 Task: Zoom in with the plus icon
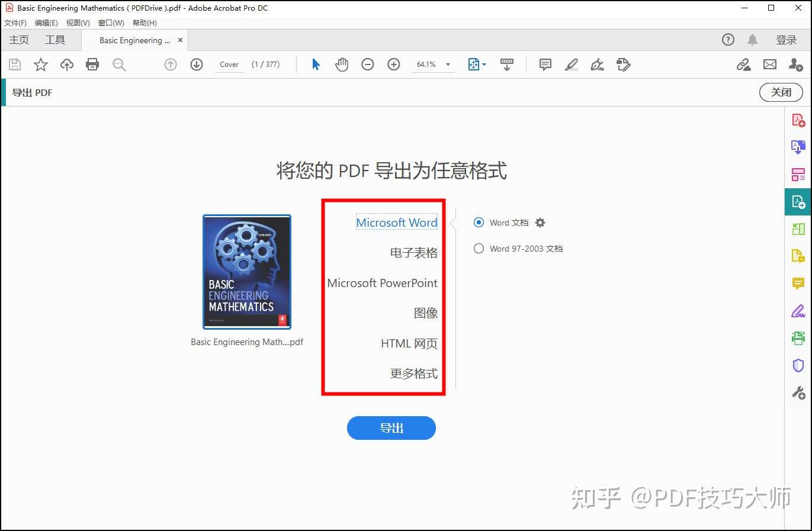coord(394,65)
